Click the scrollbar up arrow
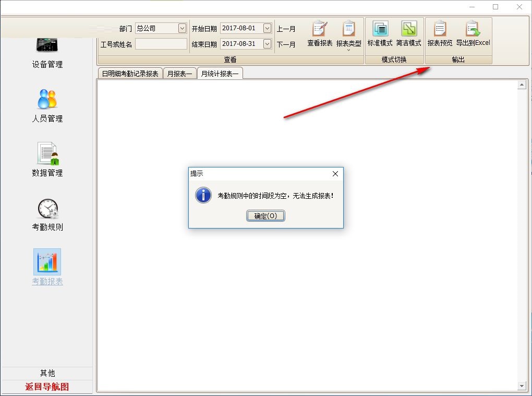The width and height of the screenshot is (532, 396). point(522,85)
